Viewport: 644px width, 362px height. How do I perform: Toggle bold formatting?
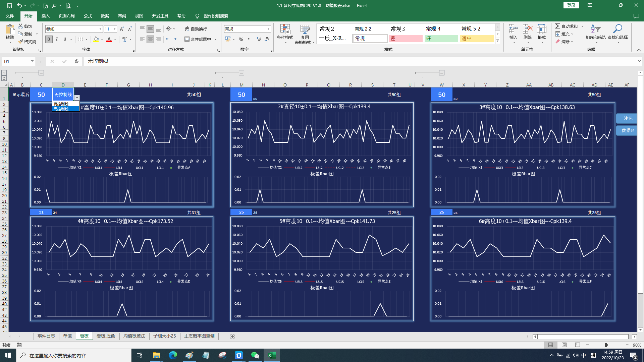pos(49,39)
